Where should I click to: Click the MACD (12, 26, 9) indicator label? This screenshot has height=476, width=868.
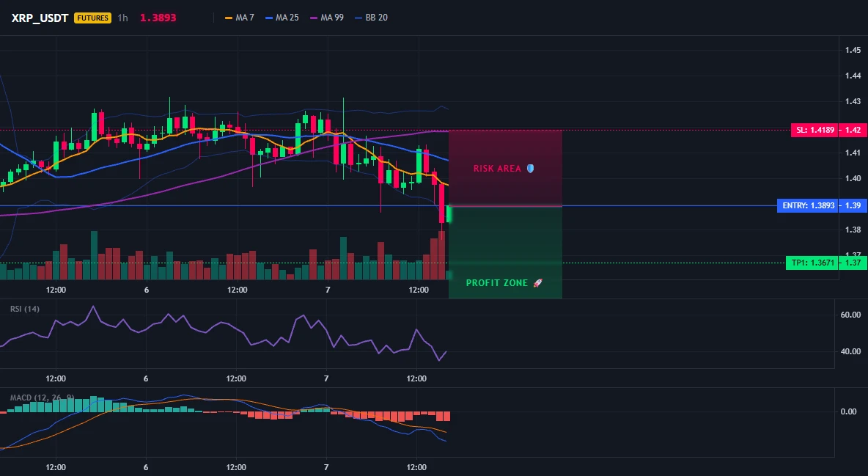[42, 398]
